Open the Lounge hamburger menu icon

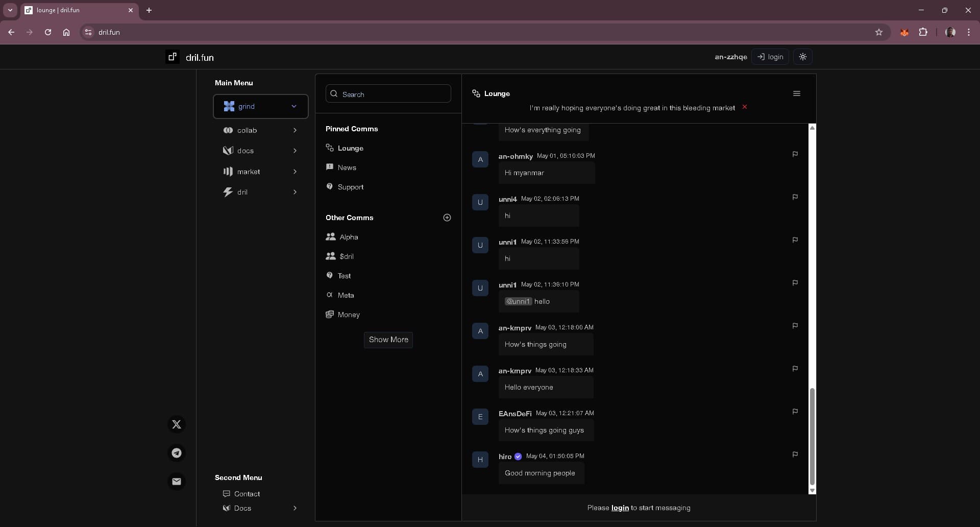point(796,93)
